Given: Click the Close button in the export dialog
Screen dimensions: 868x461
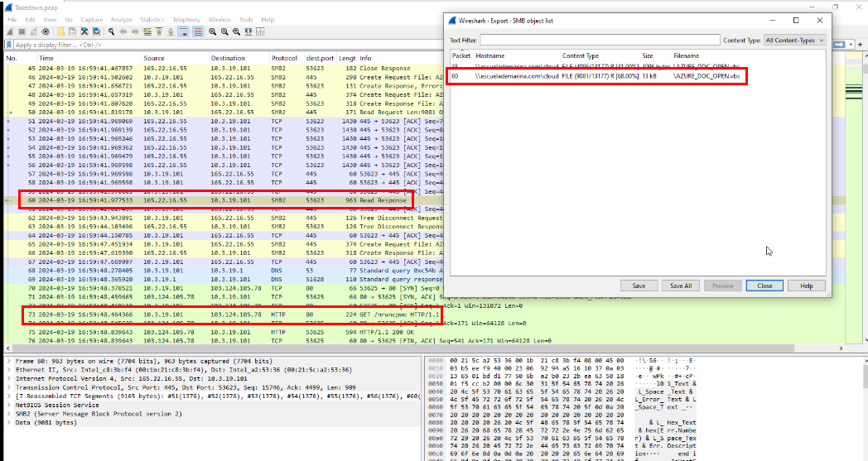Looking at the screenshot, I should pyautogui.click(x=764, y=286).
